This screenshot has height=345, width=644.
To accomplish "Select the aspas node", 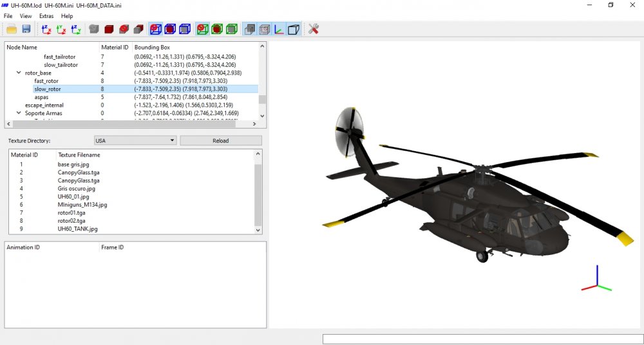I will pos(41,97).
